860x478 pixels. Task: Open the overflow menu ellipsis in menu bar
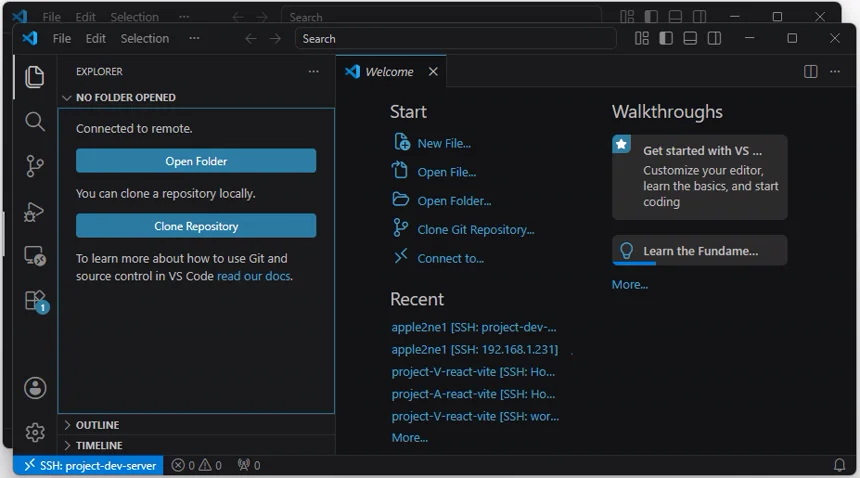click(x=194, y=38)
